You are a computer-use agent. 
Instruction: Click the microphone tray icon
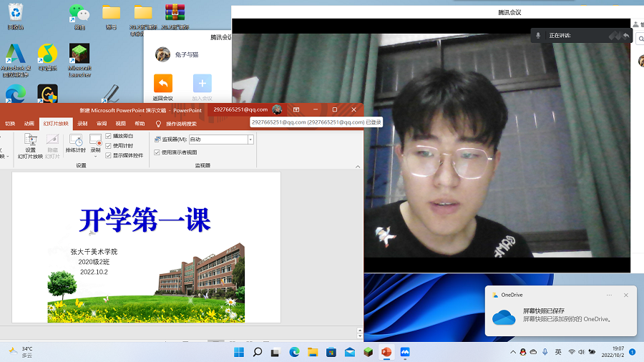[x=545, y=352]
